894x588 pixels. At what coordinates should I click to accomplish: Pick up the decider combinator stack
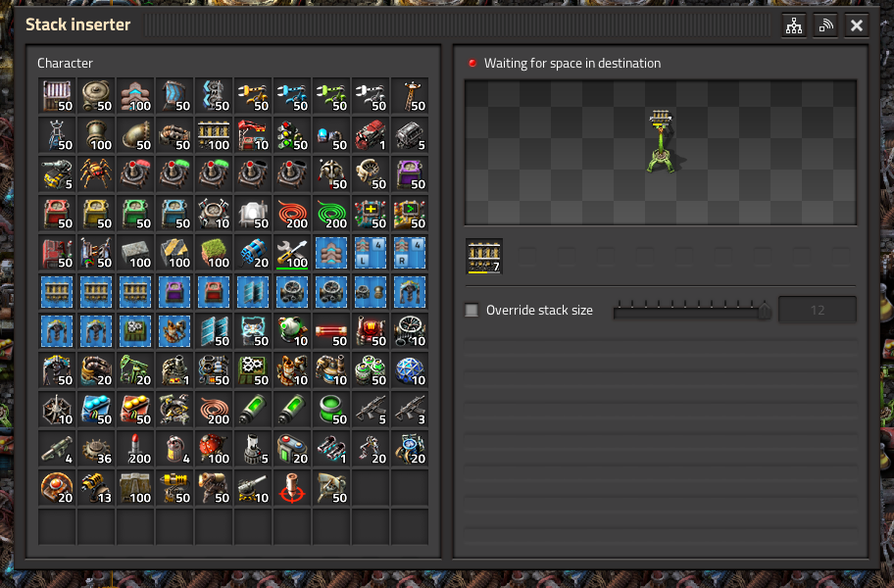410,214
